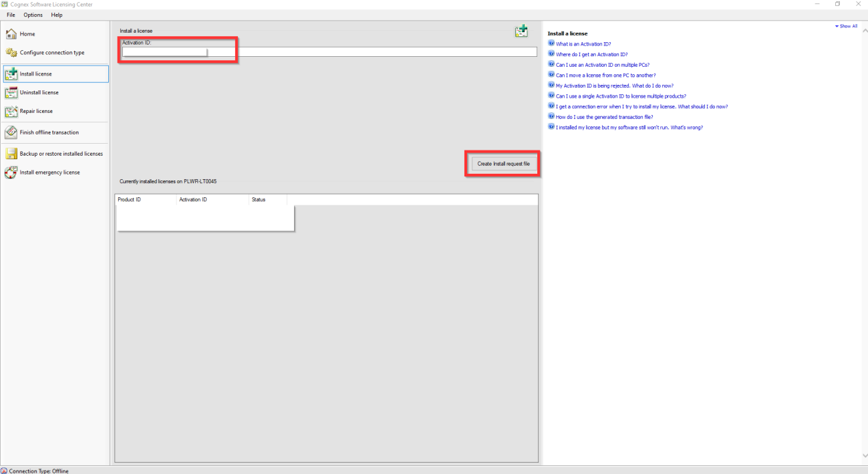This screenshot has height=474, width=868.
Task: Click the Connection Type status bar icon
Action: [x=5, y=471]
